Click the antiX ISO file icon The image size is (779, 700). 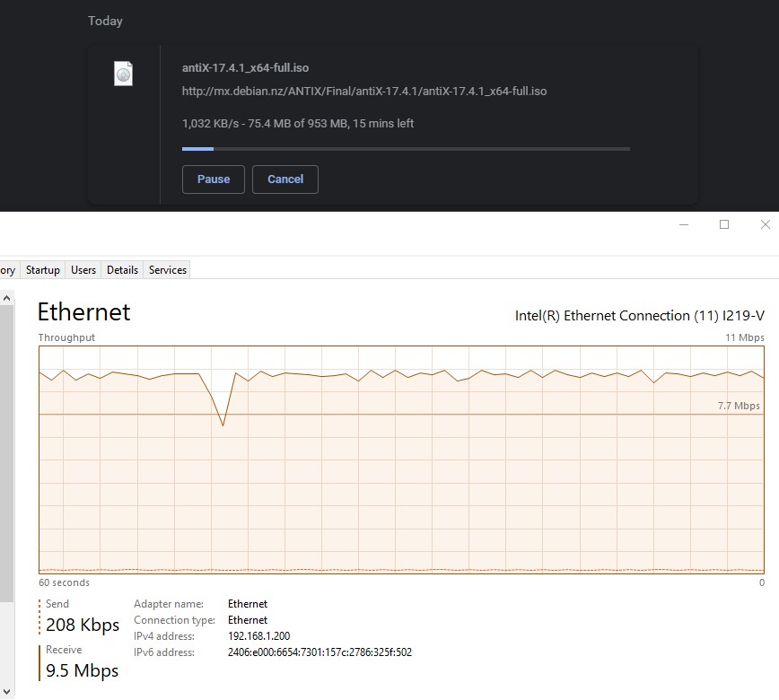click(124, 74)
